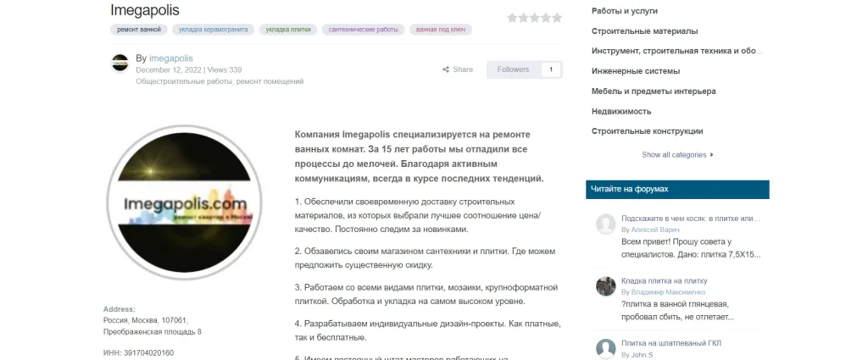Open Работы и услуги category
Screen dimensions: 868x360
[625, 11]
